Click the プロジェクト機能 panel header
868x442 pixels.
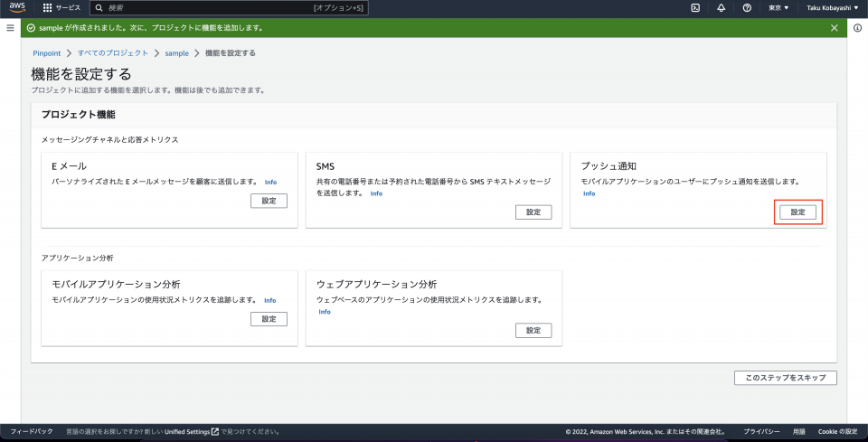tap(79, 115)
